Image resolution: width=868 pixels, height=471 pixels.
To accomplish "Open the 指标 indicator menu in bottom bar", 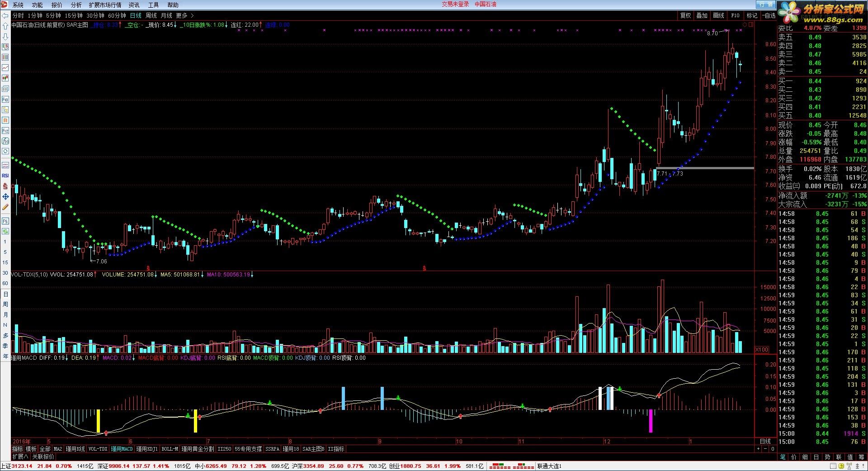I will pyautogui.click(x=17, y=449).
